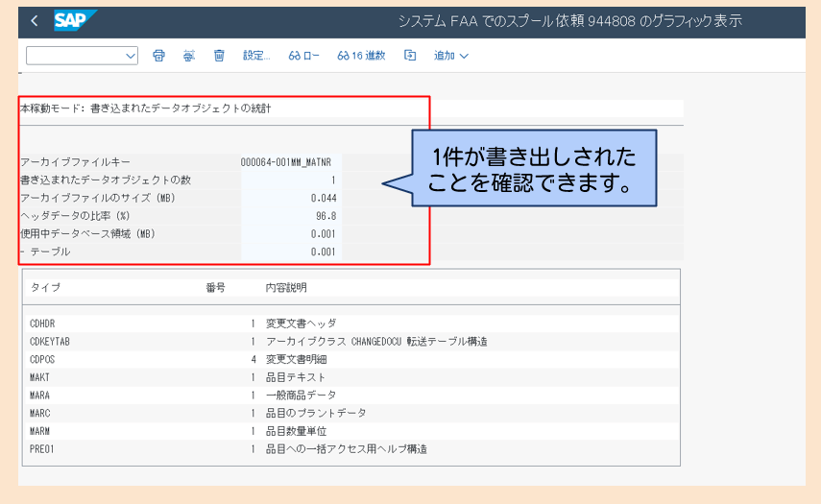Click 変更文書ヘッダ description

[x=302, y=324]
